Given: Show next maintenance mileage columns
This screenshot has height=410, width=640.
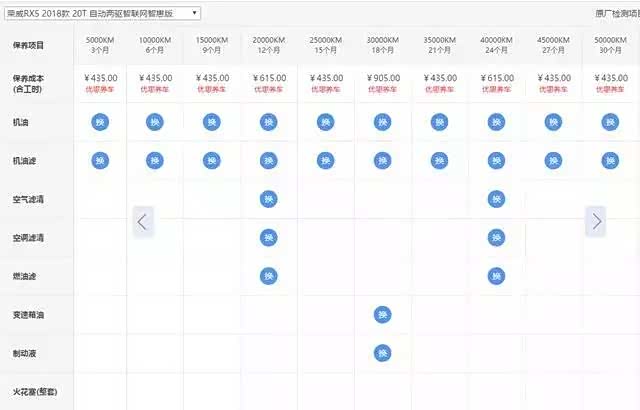Looking at the screenshot, I should point(596,222).
